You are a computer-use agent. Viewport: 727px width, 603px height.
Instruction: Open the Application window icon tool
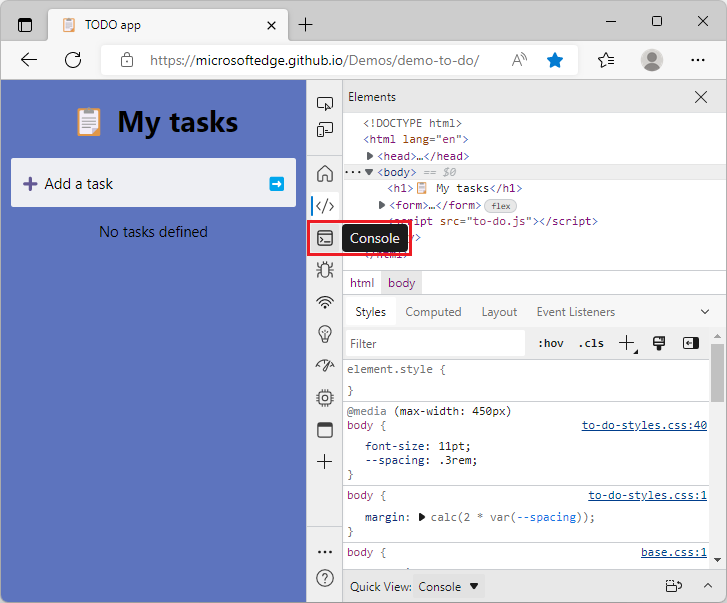(x=325, y=430)
